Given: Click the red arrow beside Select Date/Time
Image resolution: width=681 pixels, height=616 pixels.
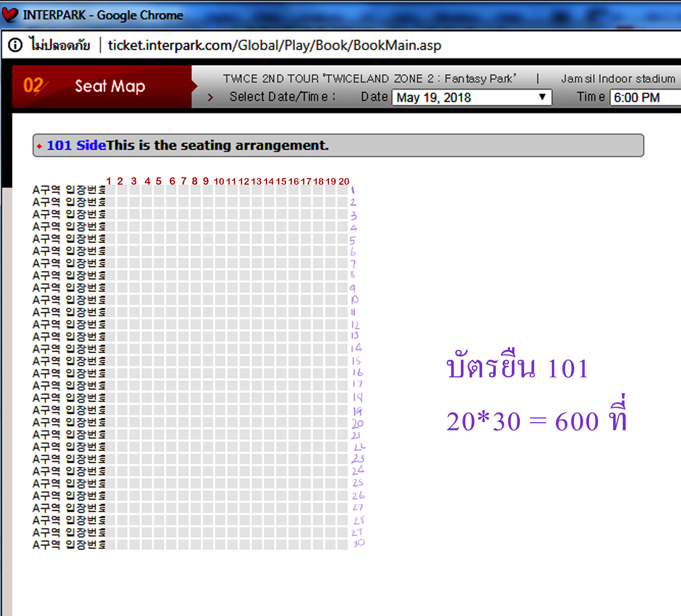Looking at the screenshot, I should (210, 97).
